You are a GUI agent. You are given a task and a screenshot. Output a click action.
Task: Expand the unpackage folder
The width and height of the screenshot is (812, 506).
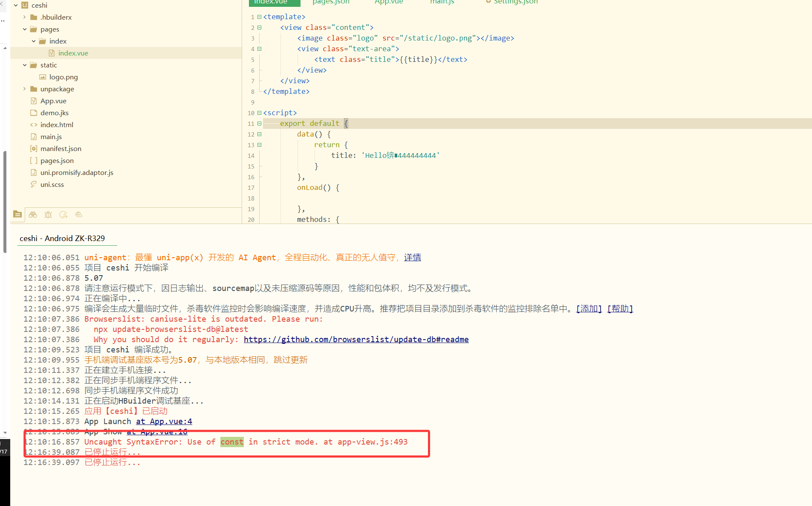(x=24, y=89)
